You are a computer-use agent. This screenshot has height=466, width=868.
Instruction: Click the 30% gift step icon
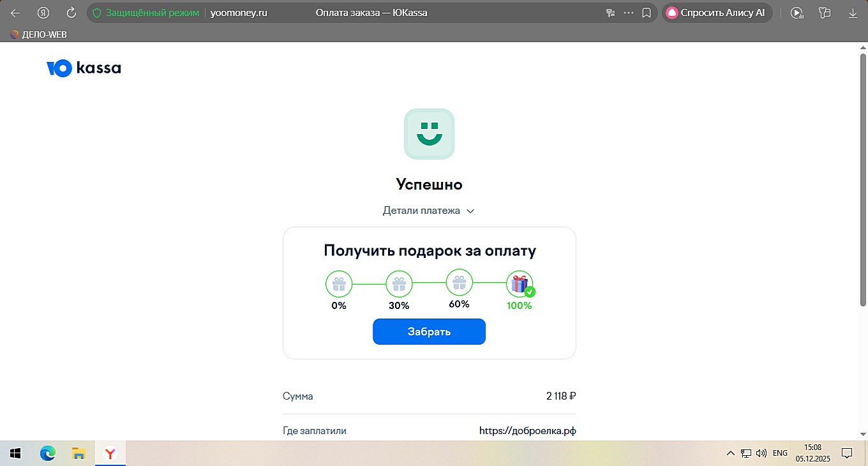399,284
